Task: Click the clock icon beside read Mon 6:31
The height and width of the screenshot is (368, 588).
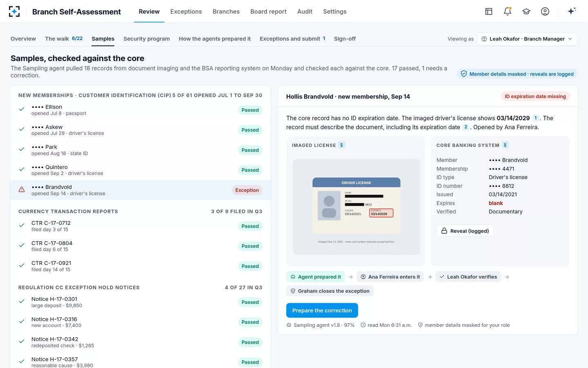Action: coord(363,325)
